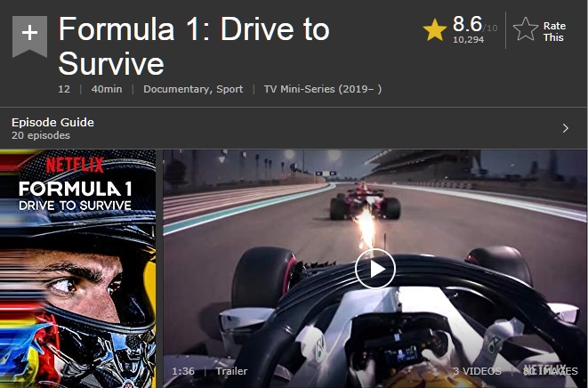Add title to Watchlist with plus ribbon
The image size is (588, 388).
[x=29, y=36]
